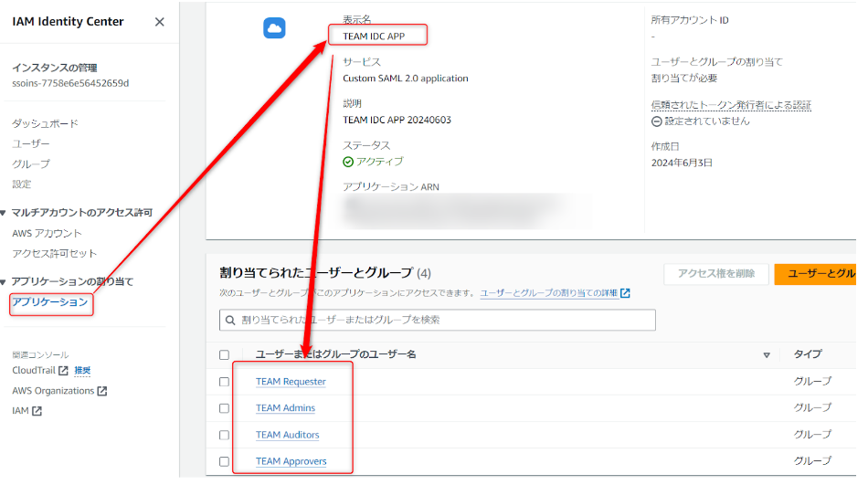This screenshot has height=485, width=868.
Task: Check the TEAM Requester row checkbox
Action: click(x=224, y=382)
